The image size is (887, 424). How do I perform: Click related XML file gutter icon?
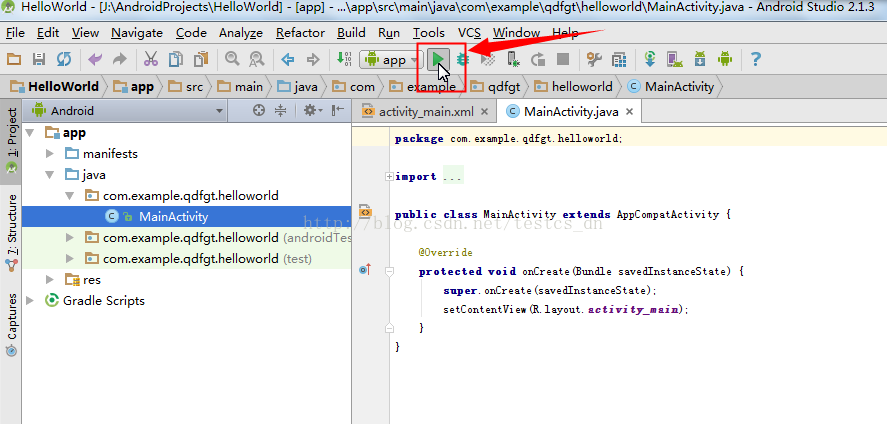365,212
